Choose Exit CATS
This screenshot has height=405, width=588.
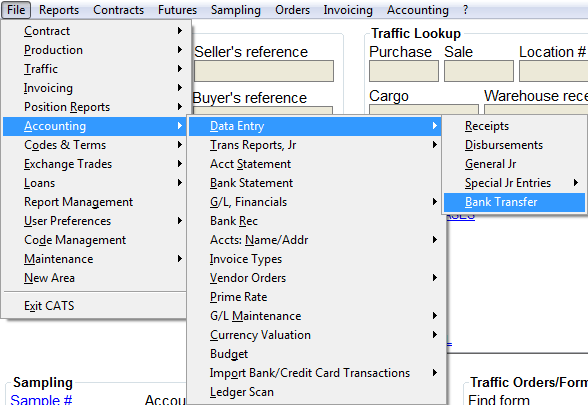click(x=94, y=306)
